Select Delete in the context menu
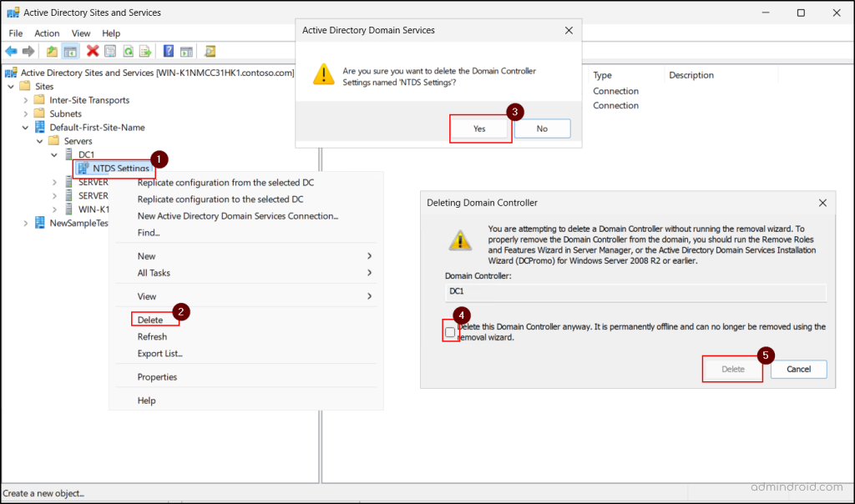 pos(149,319)
